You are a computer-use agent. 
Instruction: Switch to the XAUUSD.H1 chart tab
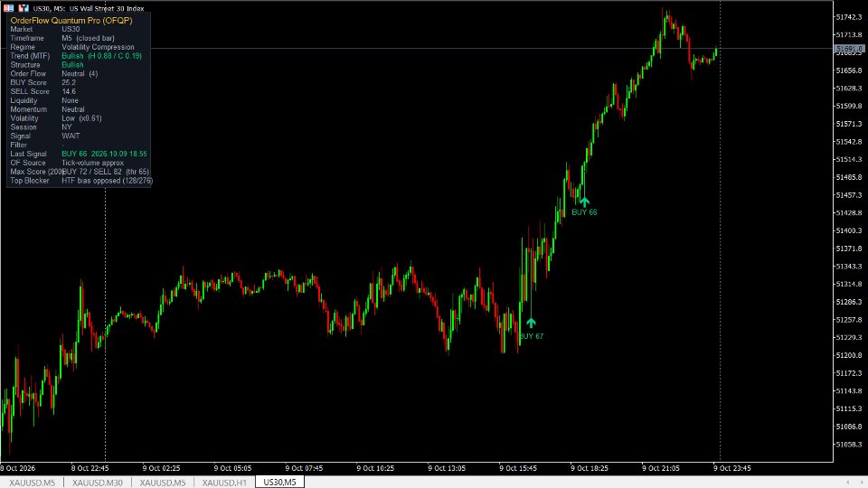[224, 483]
